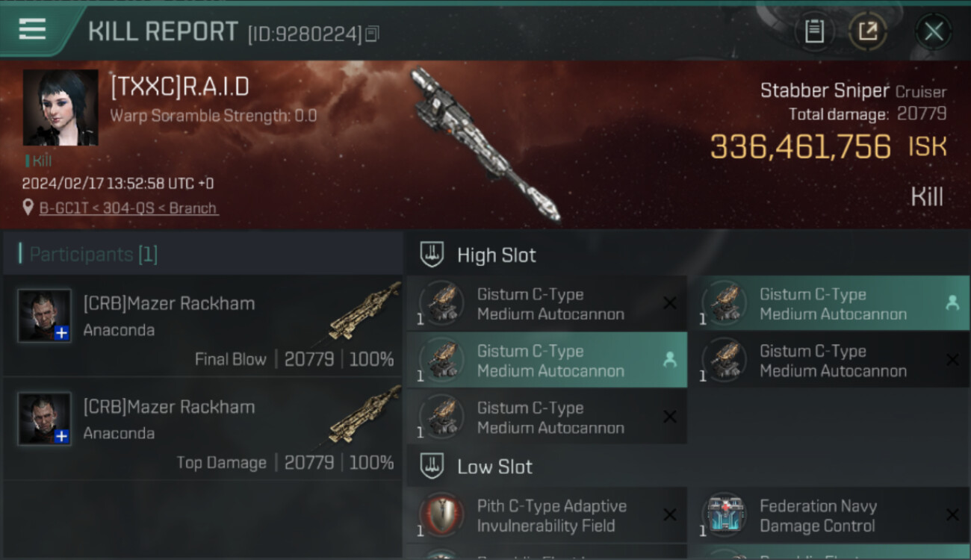Click the Low Slot shield icon
Screen dimensions: 971x560
(x=432, y=467)
